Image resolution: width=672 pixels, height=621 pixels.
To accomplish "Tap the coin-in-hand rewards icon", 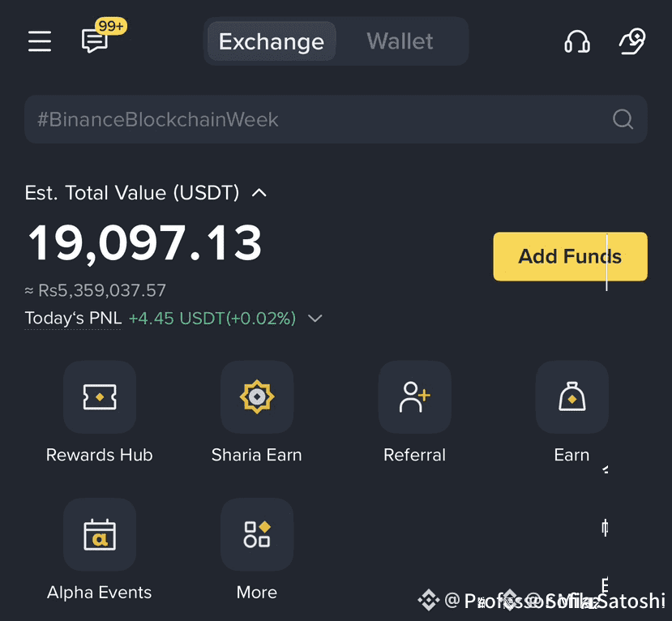I will pos(632,41).
